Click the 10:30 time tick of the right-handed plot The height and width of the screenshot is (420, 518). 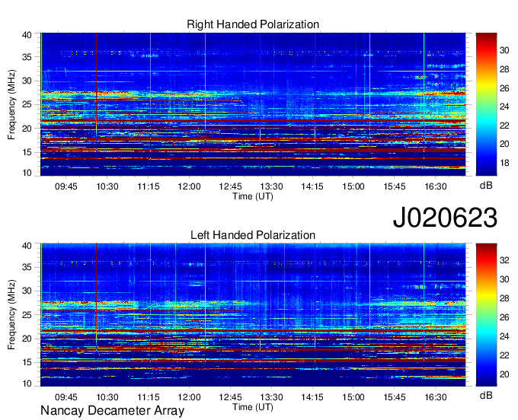pyautogui.click(x=107, y=186)
